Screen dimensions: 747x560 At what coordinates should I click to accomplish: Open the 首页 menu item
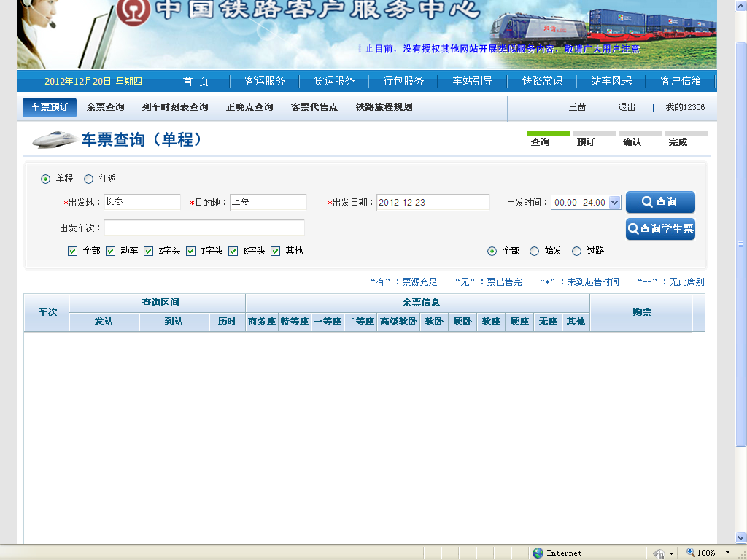coord(196,81)
